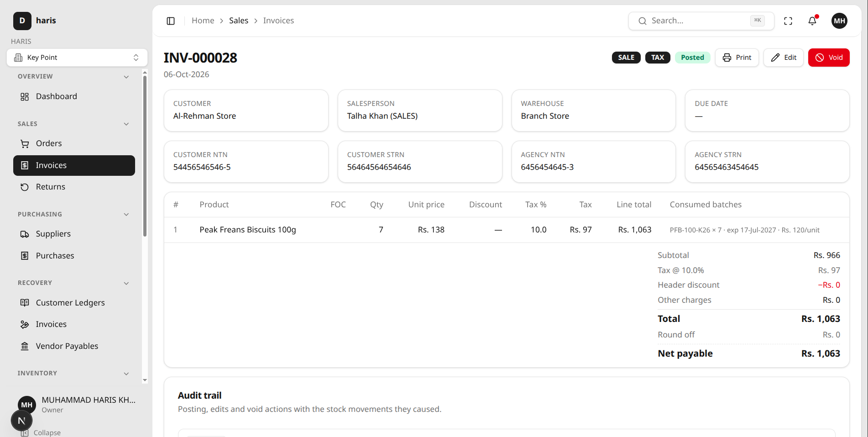The height and width of the screenshot is (437, 868).
Task: Click the Dashboard grid icon
Action: click(25, 97)
